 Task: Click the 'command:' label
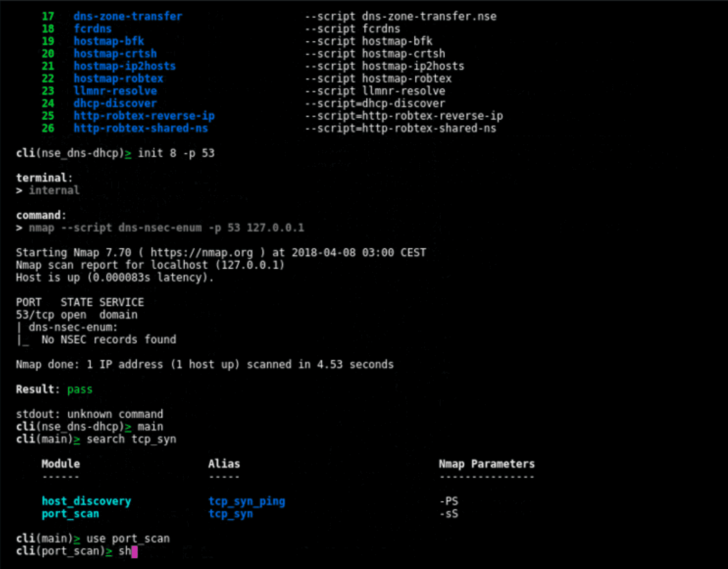click(41, 215)
